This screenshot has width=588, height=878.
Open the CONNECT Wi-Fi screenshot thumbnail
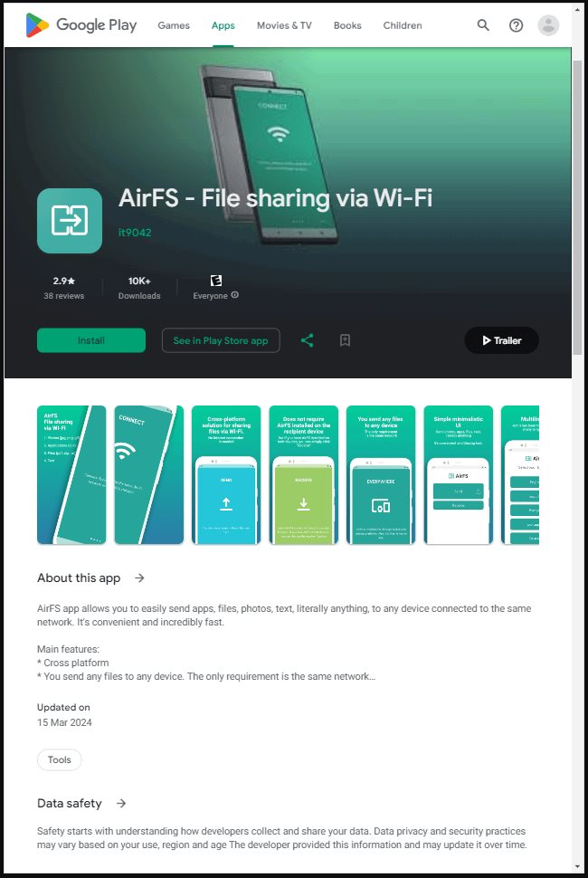tap(149, 475)
